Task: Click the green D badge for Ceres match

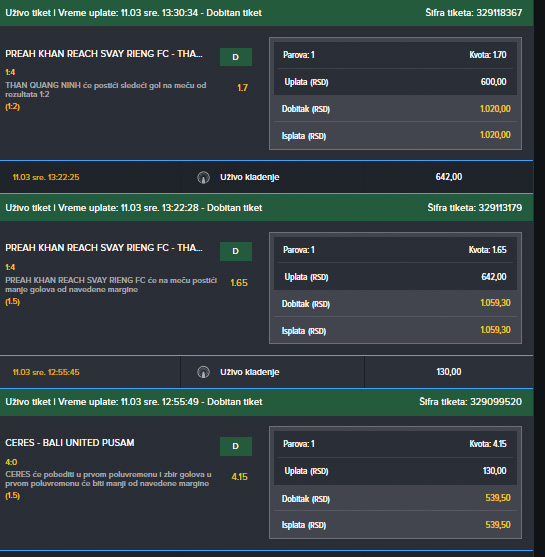Action: [236, 446]
